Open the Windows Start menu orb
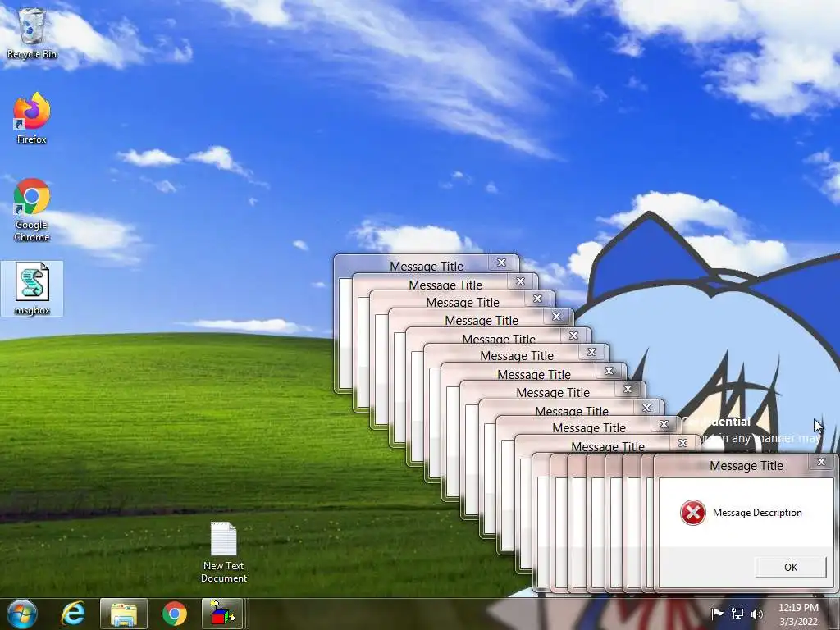The height and width of the screenshot is (630, 840). coord(22,614)
